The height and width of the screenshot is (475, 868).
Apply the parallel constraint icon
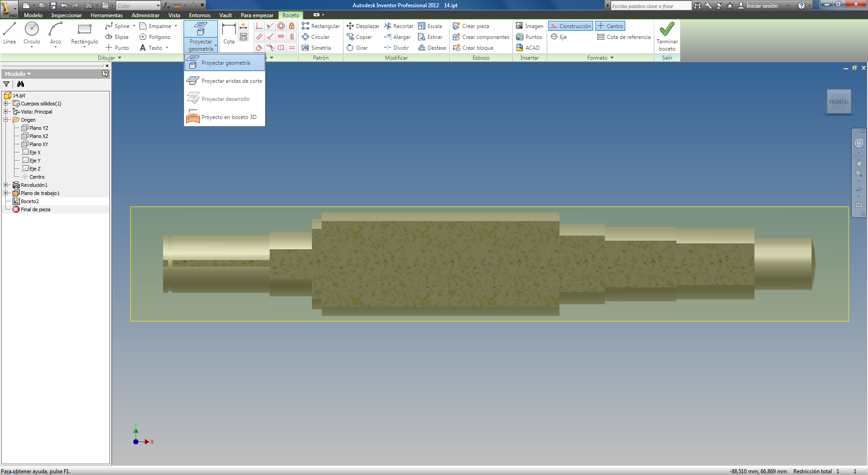pos(259,37)
